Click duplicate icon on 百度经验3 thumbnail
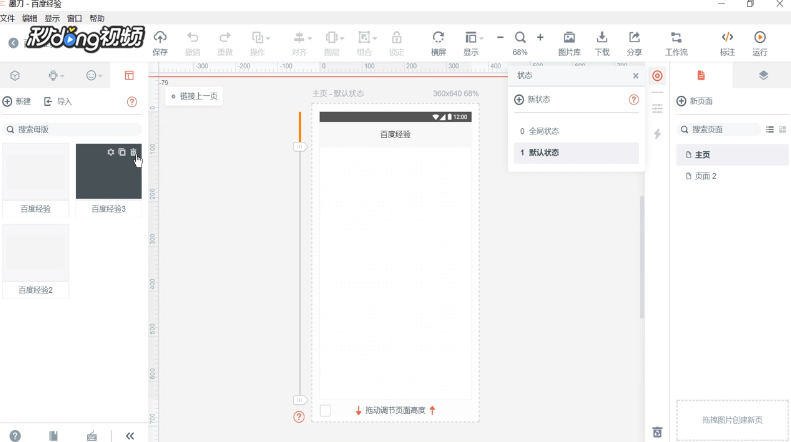Screen dimensions: 791x442 (x=122, y=152)
